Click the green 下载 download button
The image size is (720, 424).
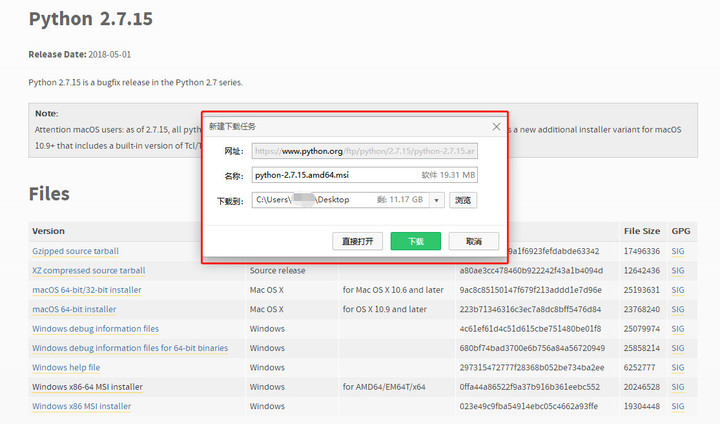(x=416, y=241)
